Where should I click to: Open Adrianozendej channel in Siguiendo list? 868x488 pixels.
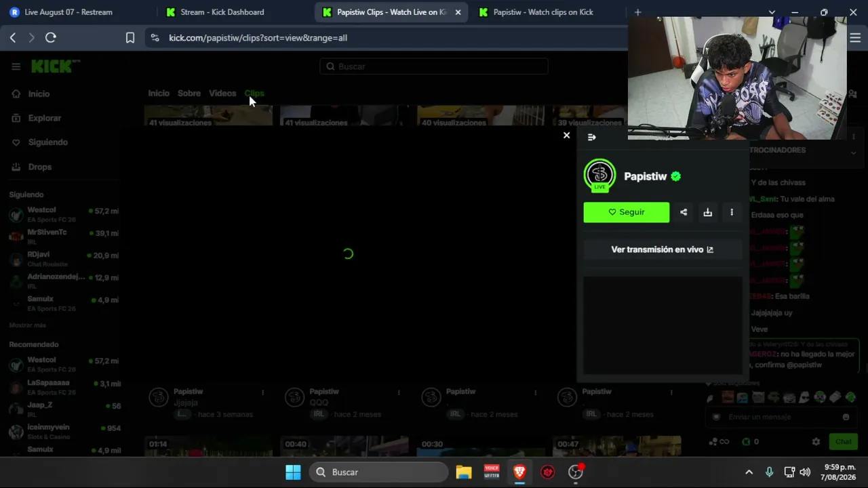point(64,281)
